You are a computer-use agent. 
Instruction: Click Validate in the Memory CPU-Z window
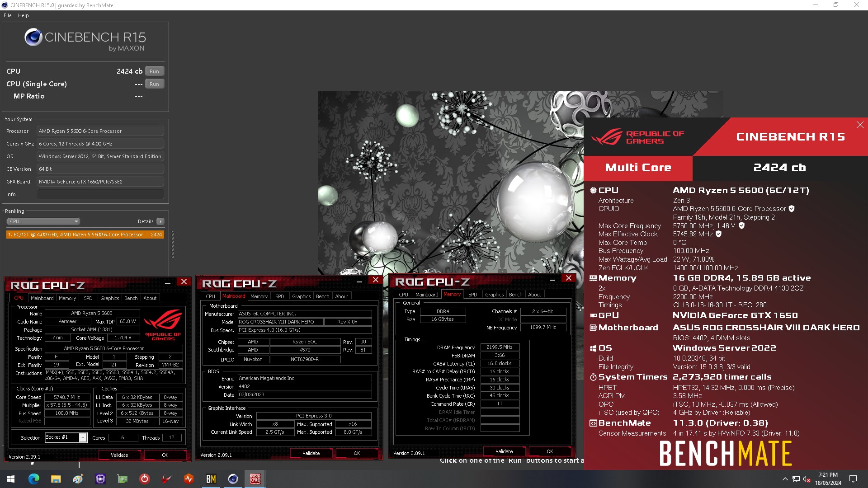(x=504, y=451)
